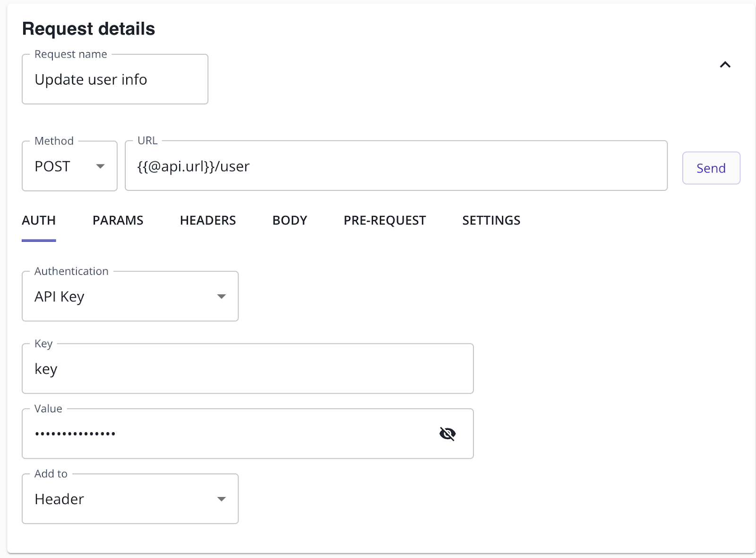Focus the URL input field
Image resolution: width=756 pixels, height=558 pixels.
[x=396, y=166]
